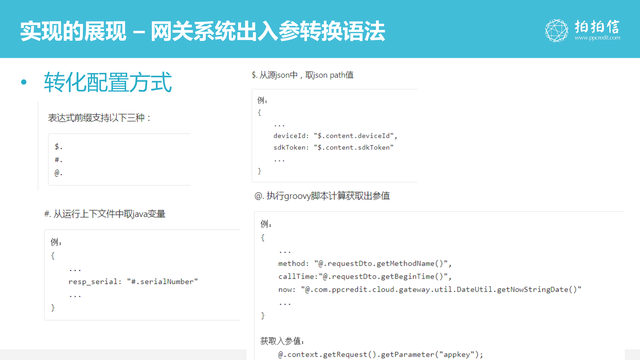Click the 拍拍信 brand name text
Viewport: 640px width, 360px height.
(597, 26)
